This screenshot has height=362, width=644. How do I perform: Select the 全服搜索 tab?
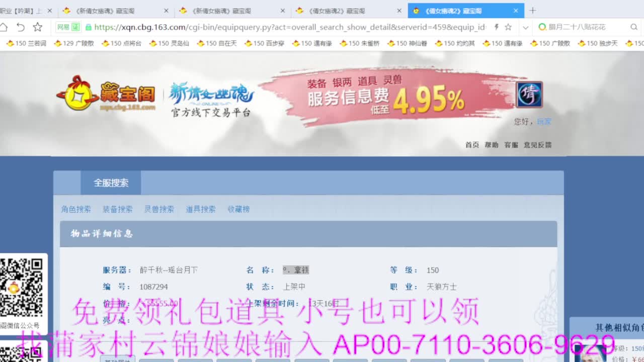click(111, 183)
